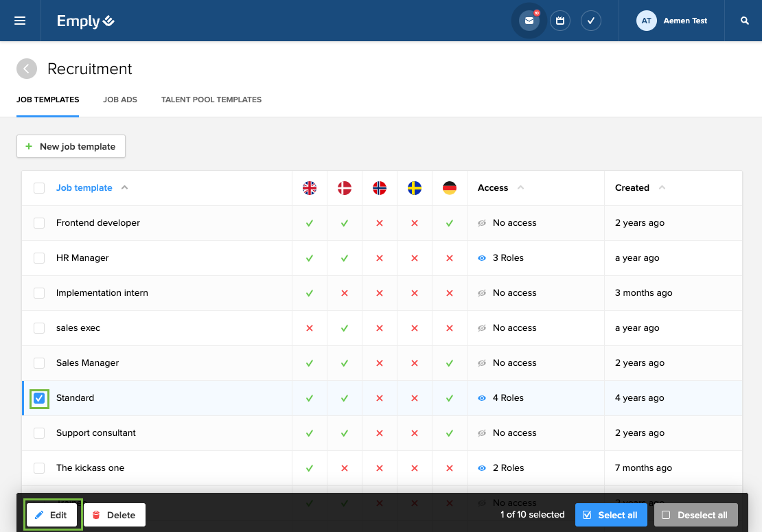Open the calendar icon in header

(560, 21)
